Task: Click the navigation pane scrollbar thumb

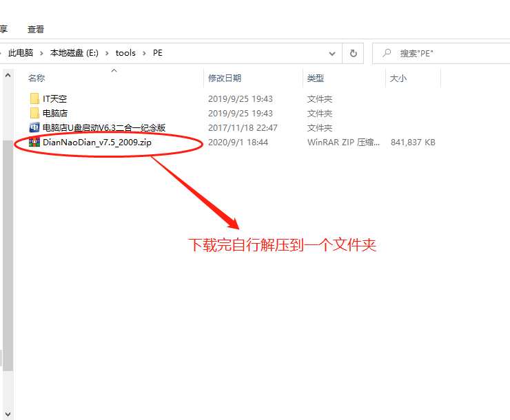Action: click(x=8, y=255)
